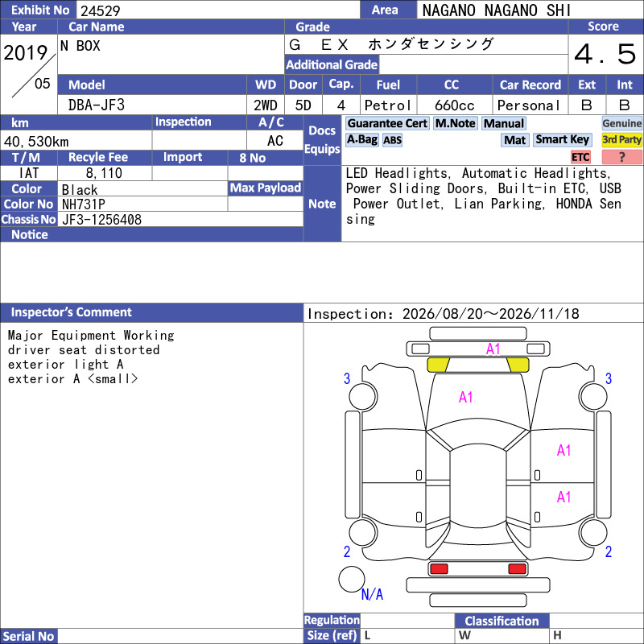Click the Mat equipment badge
Image resolution: width=644 pixels, height=644 pixels.
tap(514, 140)
